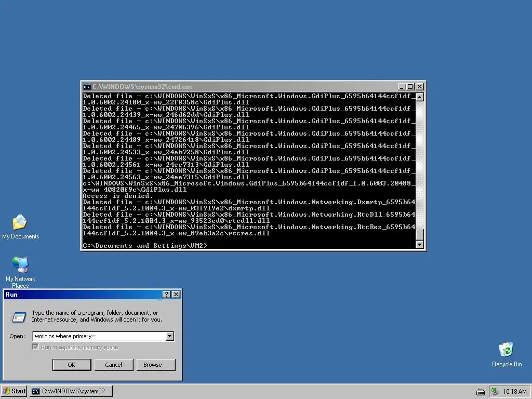Click the network status tray icon

pyautogui.click(x=495, y=392)
